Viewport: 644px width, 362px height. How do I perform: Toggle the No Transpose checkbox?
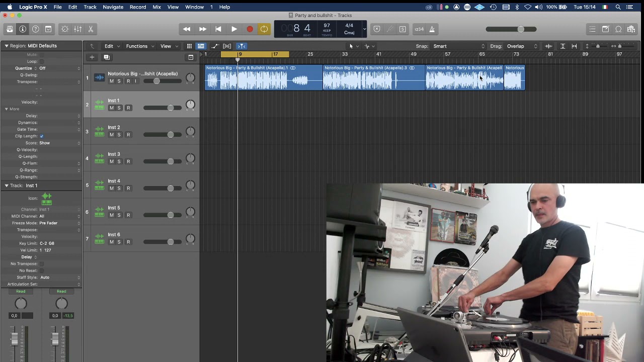pos(41,263)
